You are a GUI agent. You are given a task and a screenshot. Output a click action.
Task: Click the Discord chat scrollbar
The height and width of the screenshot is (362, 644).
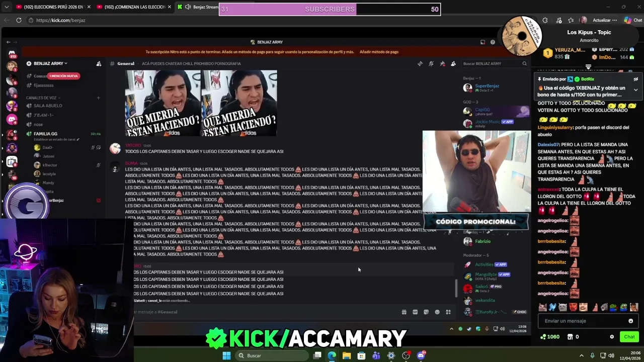tap(457, 288)
